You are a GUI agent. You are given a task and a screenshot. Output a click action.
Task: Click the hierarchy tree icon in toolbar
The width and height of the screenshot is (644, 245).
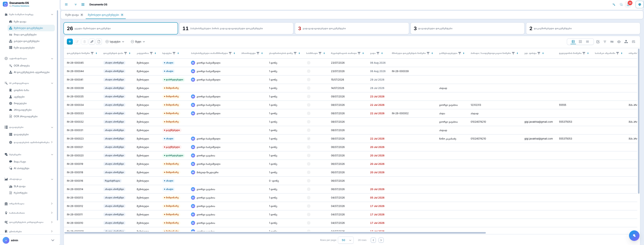point(626,42)
